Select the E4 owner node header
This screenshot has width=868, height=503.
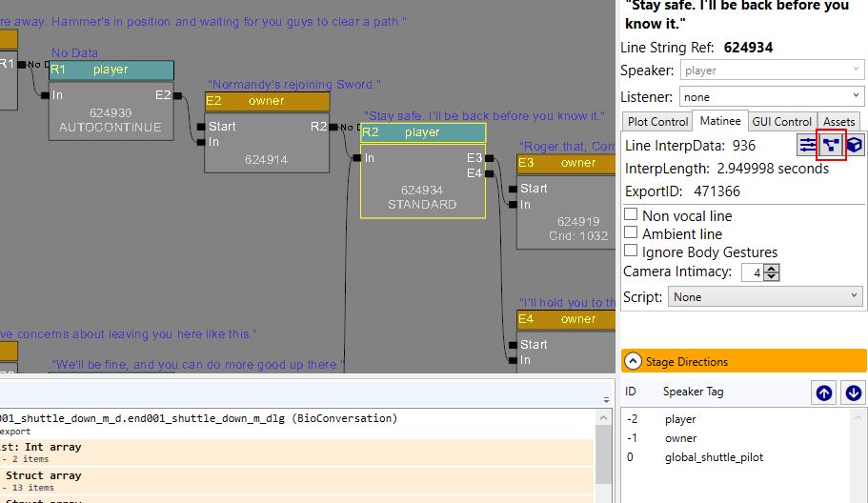point(566,319)
